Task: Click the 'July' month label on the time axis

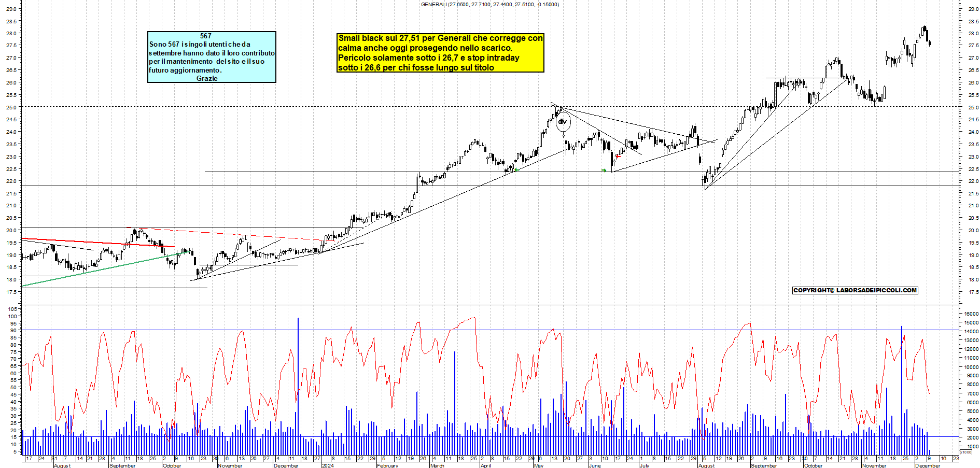Action: click(x=645, y=465)
